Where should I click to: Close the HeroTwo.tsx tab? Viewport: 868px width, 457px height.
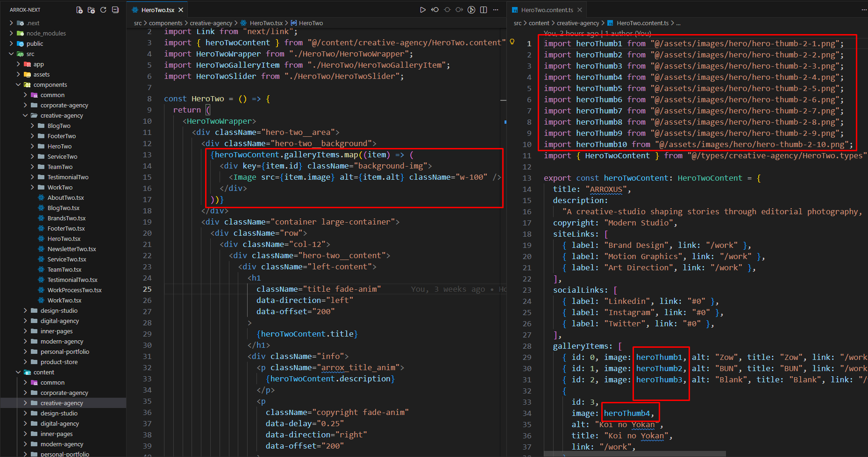click(181, 10)
